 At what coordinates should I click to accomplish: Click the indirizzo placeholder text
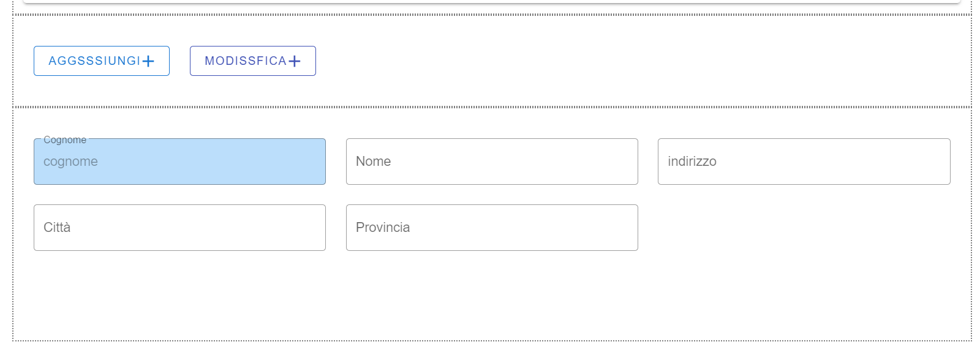[692, 162]
